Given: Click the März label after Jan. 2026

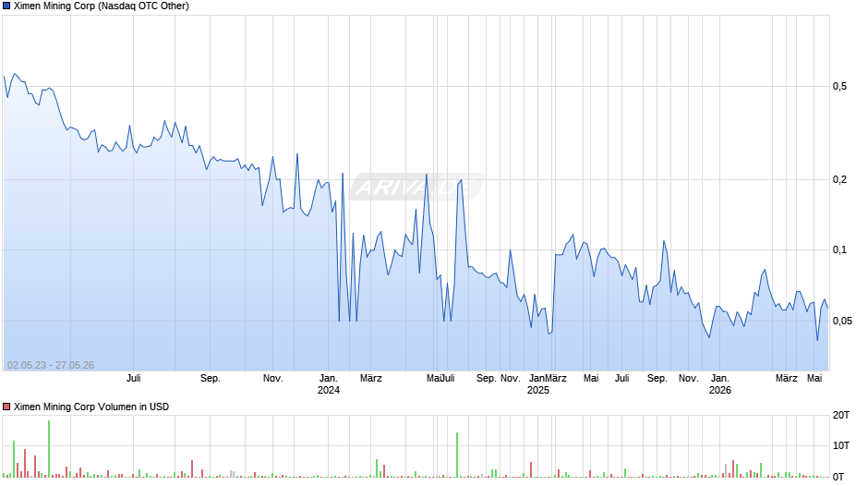Looking at the screenshot, I should [x=786, y=378].
